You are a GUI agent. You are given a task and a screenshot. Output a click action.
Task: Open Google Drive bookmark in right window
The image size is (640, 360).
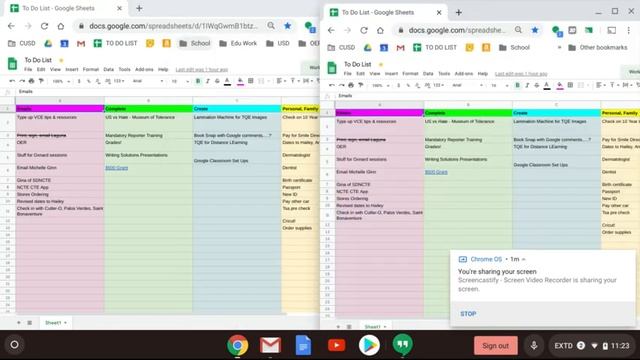[368, 48]
